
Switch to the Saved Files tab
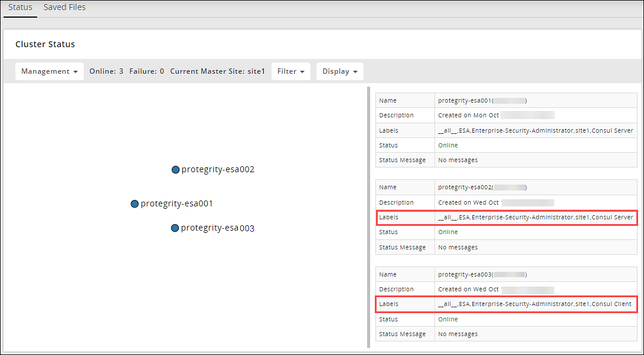tap(64, 7)
